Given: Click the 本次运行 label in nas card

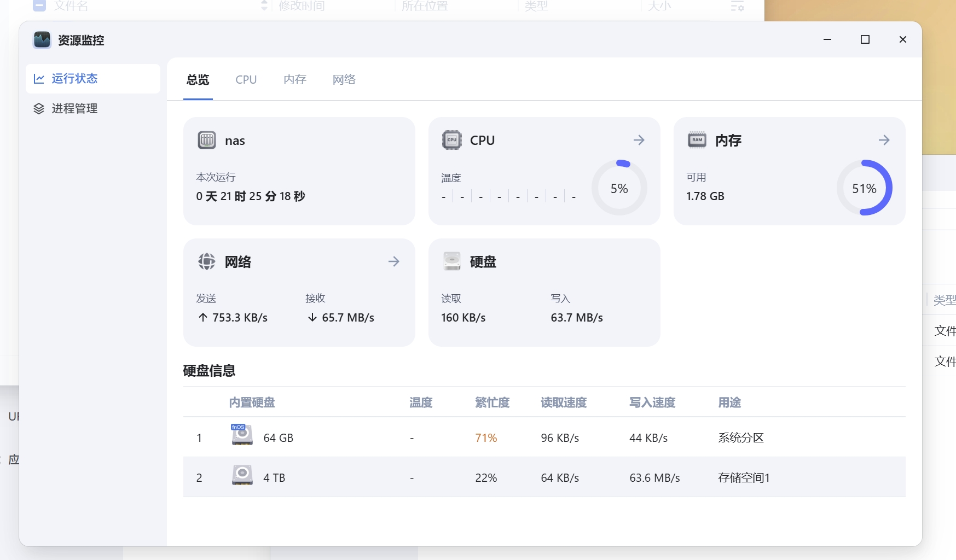Looking at the screenshot, I should [x=216, y=177].
